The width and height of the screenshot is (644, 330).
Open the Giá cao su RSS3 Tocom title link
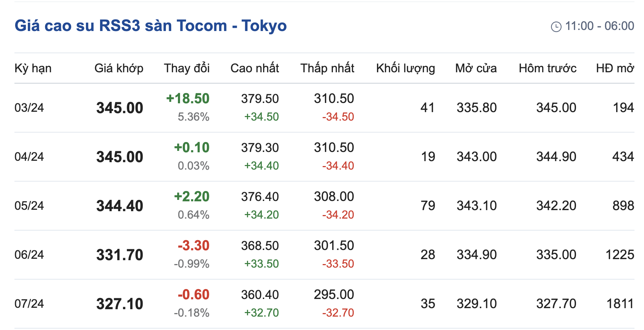151,26
